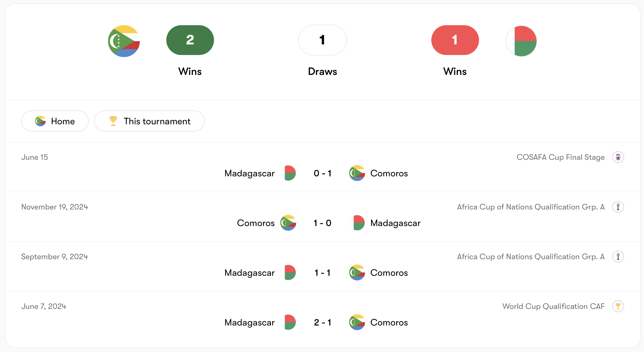
Task: Open the September 9, 2024 1 - 1 draw
Action: pyautogui.click(x=322, y=273)
